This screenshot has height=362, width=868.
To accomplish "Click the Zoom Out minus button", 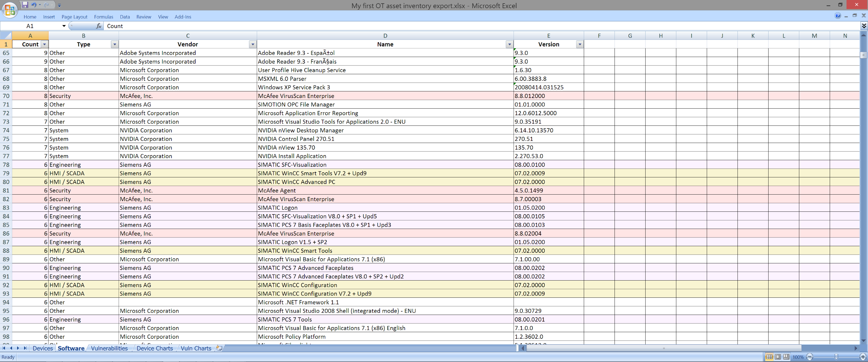I will (x=810, y=357).
